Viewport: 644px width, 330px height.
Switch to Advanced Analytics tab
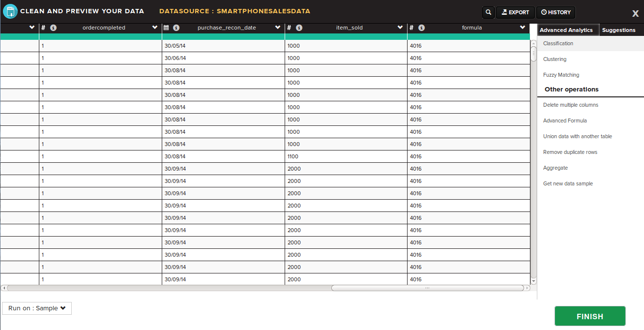568,30
